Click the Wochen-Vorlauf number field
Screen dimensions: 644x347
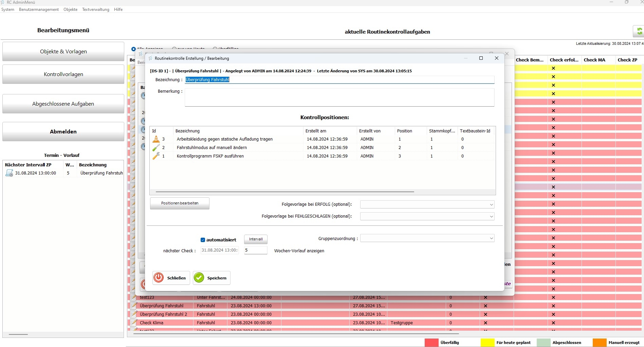coord(256,250)
